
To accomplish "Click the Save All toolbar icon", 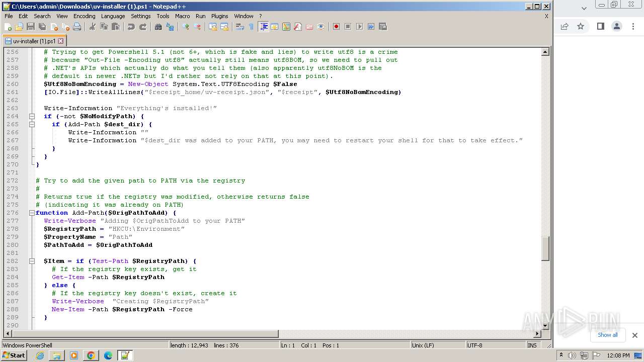I will tap(42, 27).
